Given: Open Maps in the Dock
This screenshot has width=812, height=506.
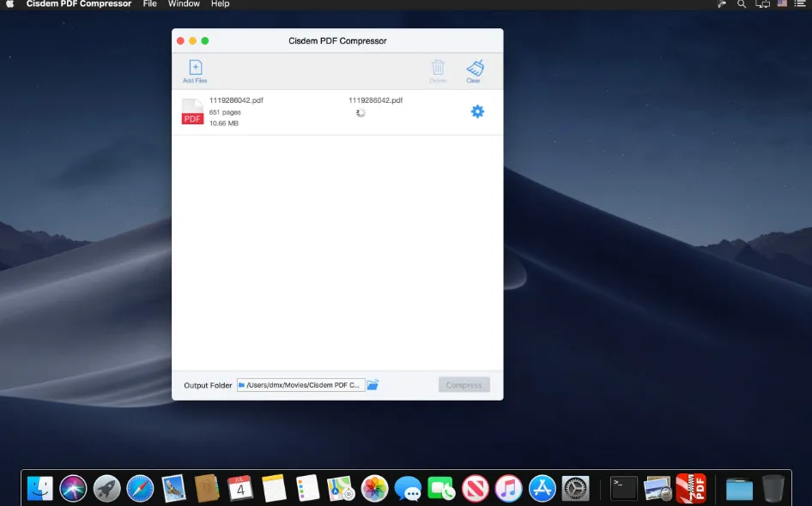Looking at the screenshot, I should (x=341, y=488).
